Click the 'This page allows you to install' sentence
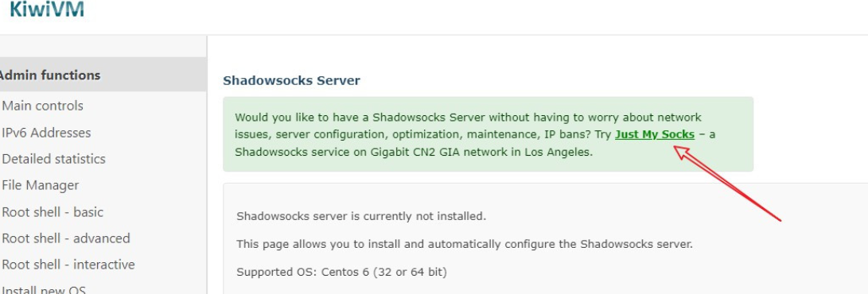Viewport: 868px width, 294px height. pyautogui.click(x=465, y=244)
